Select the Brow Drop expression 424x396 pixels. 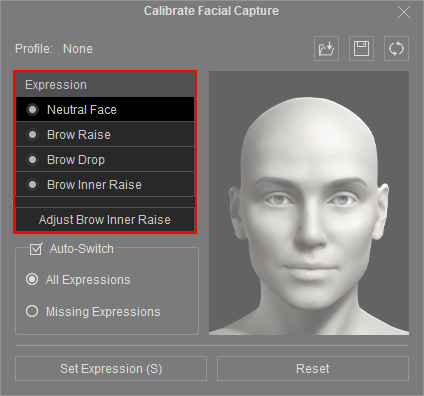click(105, 159)
